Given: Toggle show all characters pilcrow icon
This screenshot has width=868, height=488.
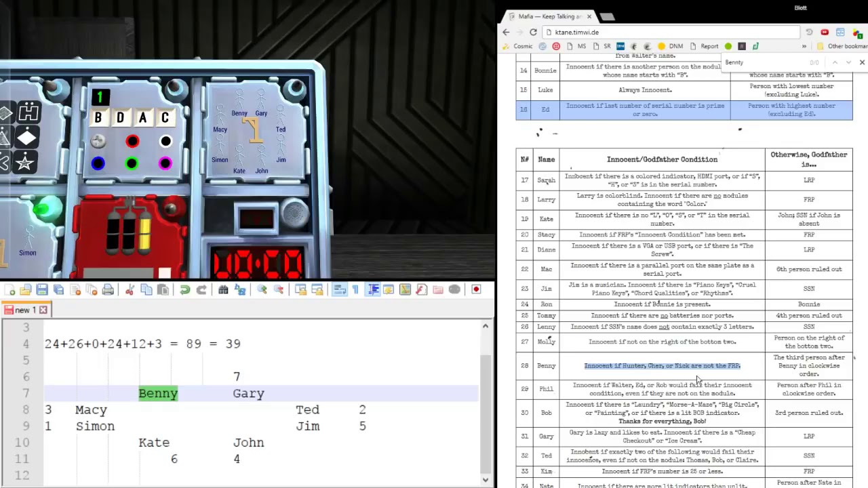Looking at the screenshot, I should (x=355, y=290).
